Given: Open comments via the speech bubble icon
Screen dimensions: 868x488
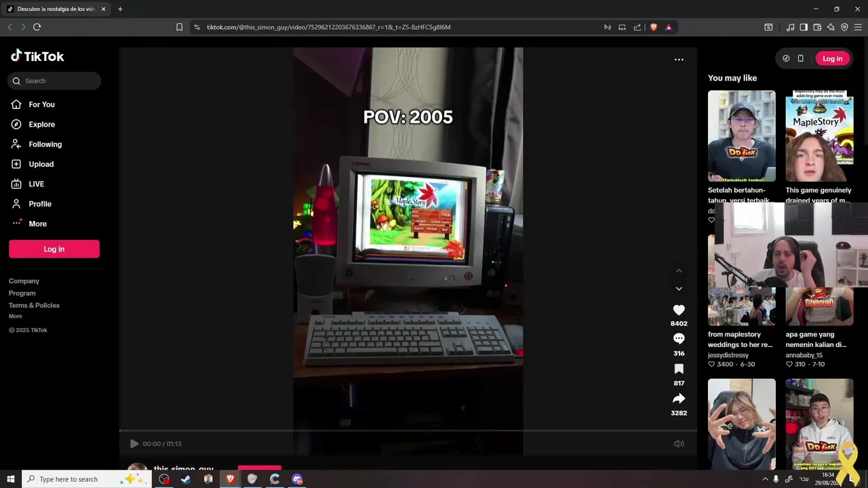Looking at the screenshot, I should 679,339.
